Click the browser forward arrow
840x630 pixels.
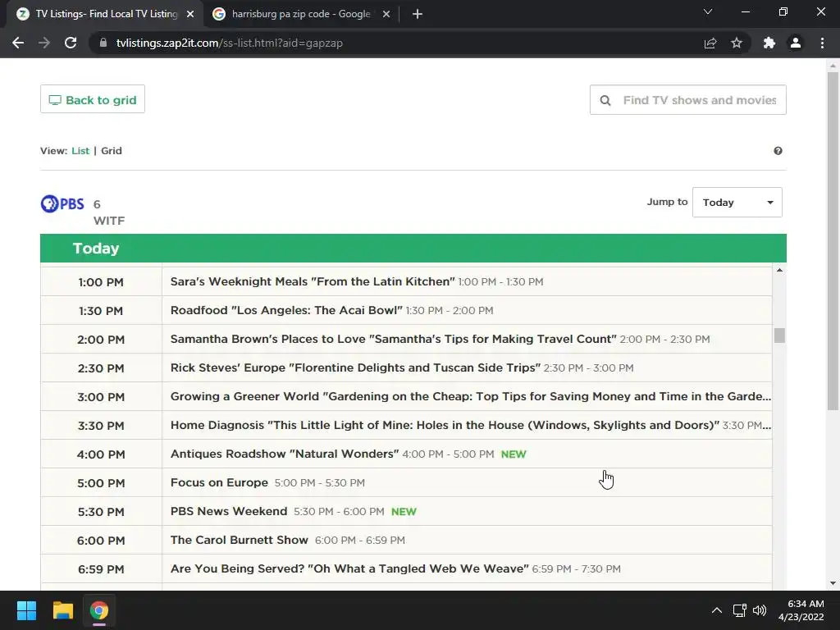pos(44,43)
